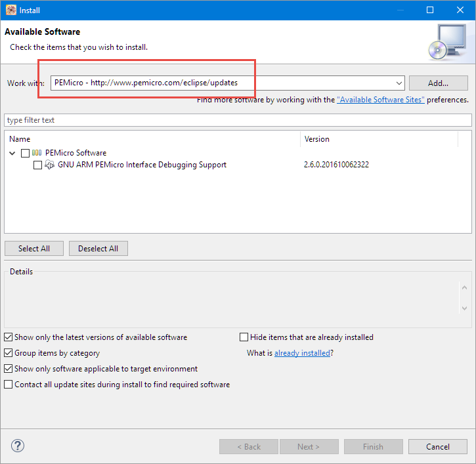Screen dimensions: 476x464
Task: Select GNU ARM PEMicro Interface Debugging Support row
Action: pyautogui.click(x=142, y=165)
